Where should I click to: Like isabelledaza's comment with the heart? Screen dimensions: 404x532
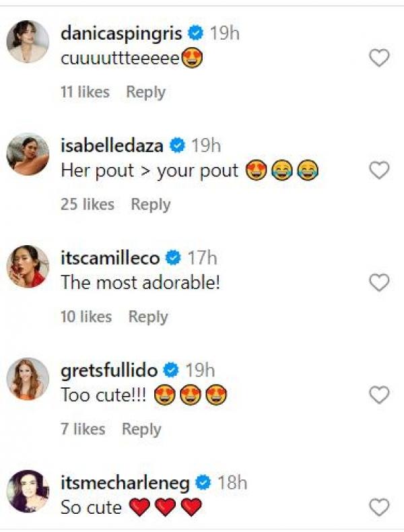(x=380, y=171)
